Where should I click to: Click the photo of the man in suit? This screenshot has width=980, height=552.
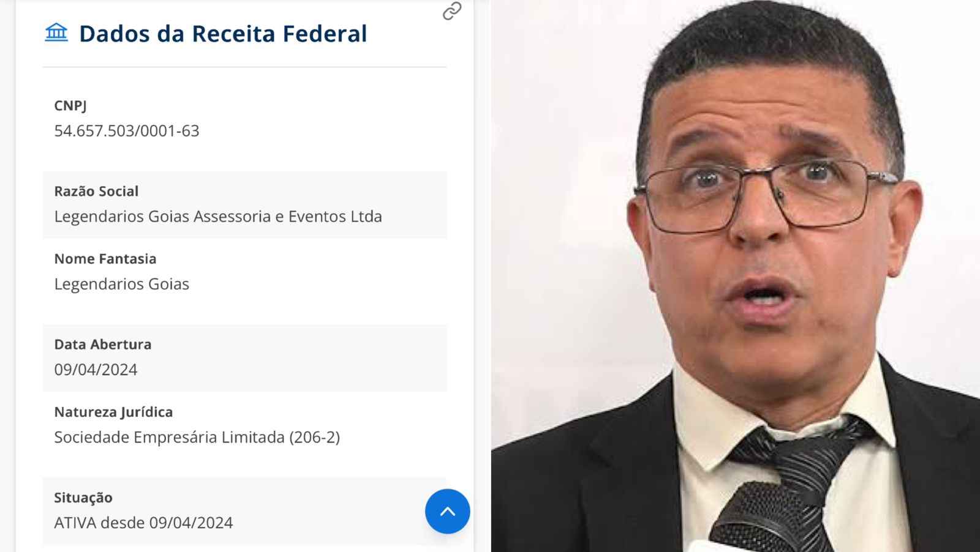click(x=736, y=276)
